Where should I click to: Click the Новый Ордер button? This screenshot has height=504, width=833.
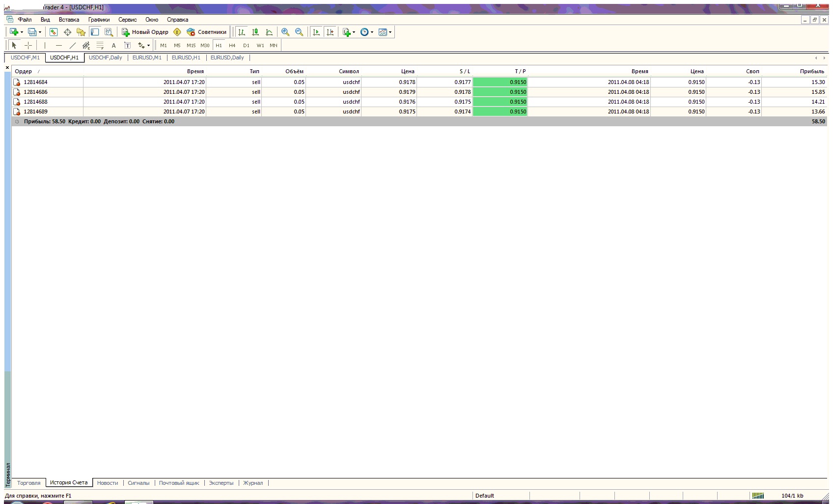pyautogui.click(x=145, y=32)
